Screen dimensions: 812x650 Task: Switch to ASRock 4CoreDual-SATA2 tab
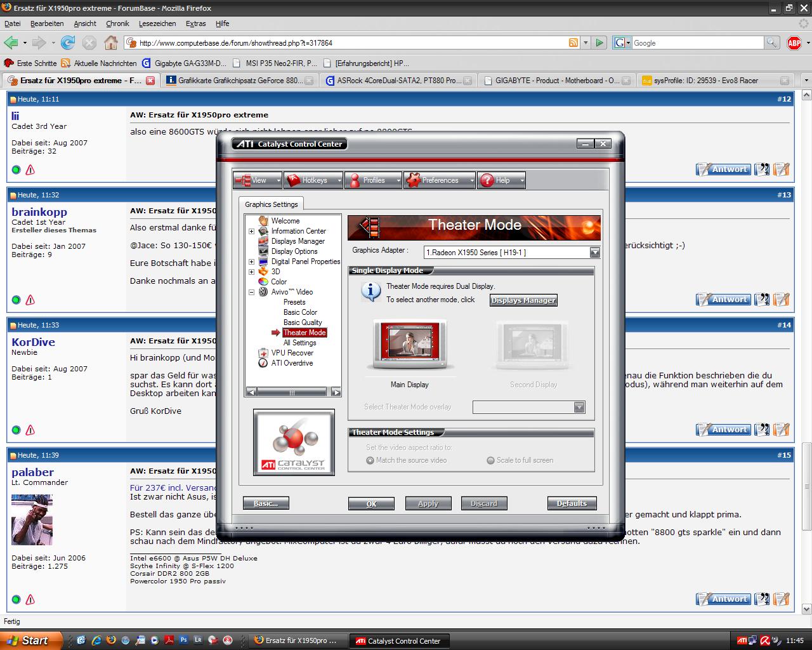click(x=398, y=81)
